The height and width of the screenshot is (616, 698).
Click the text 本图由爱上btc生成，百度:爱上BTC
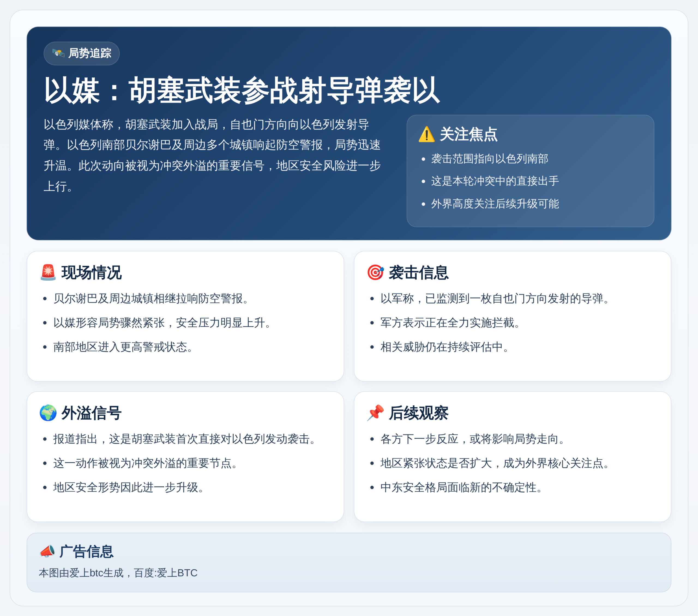coord(118,573)
